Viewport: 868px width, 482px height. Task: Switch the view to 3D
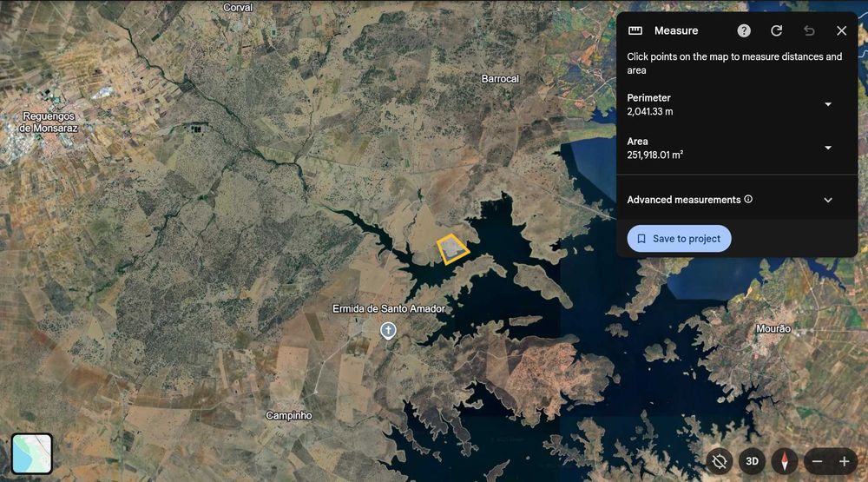752,461
